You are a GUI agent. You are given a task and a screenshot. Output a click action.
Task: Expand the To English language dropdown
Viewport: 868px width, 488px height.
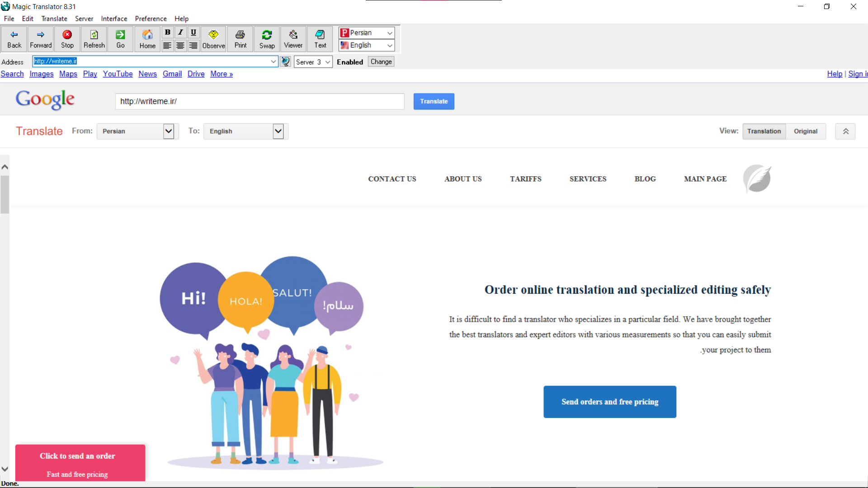point(278,131)
